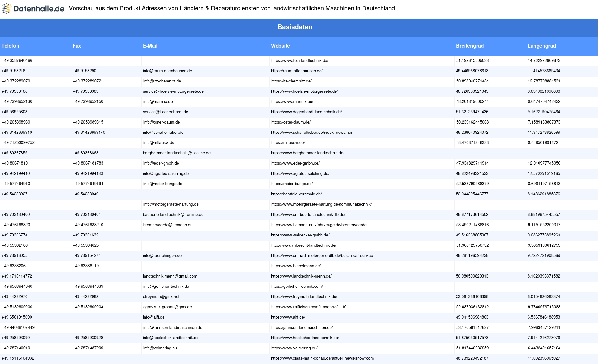Select the Fax column header
The width and height of the screenshot is (598, 364).
coord(77,46)
